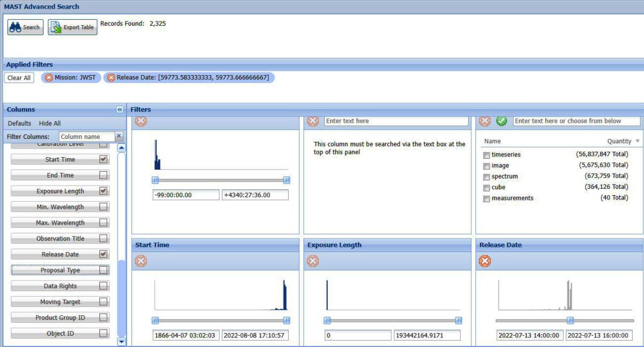Image resolution: width=644 pixels, height=347 pixels.
Task: Toggle the Min. Wavelength column checkbox
Action: pos(104,207)
